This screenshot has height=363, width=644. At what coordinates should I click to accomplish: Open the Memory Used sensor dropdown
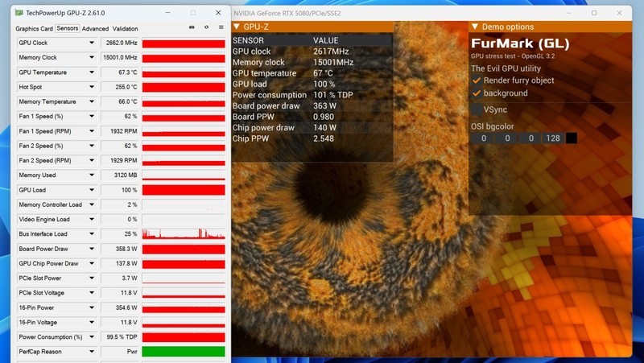click(92, 175)
